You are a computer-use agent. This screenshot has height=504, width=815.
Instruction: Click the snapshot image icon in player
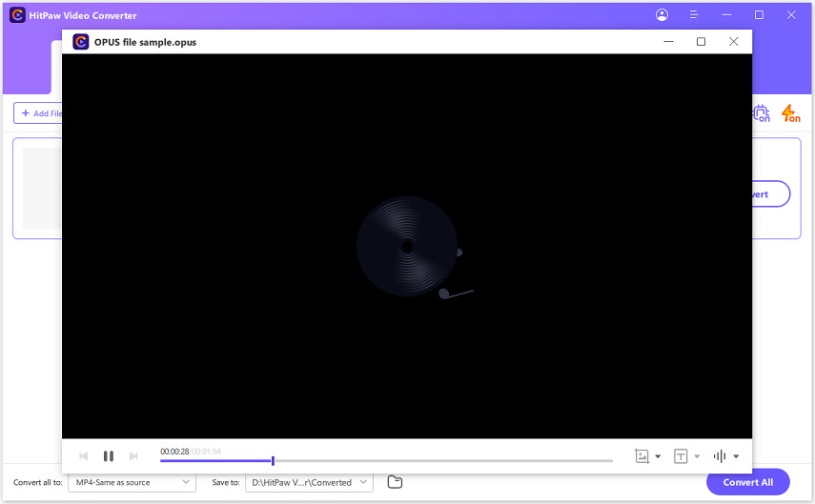(x=642, y=456)
